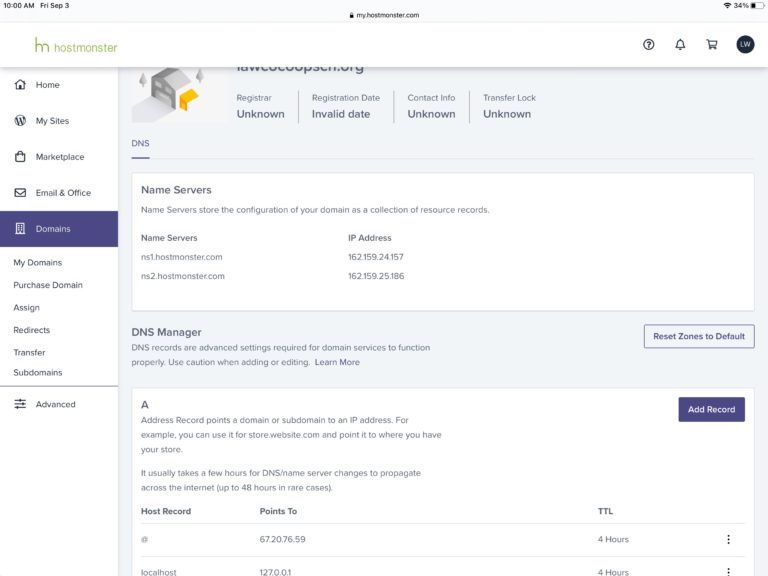Click IP address 162.159.25.186
Screen dimensions: 768x576
376,276
